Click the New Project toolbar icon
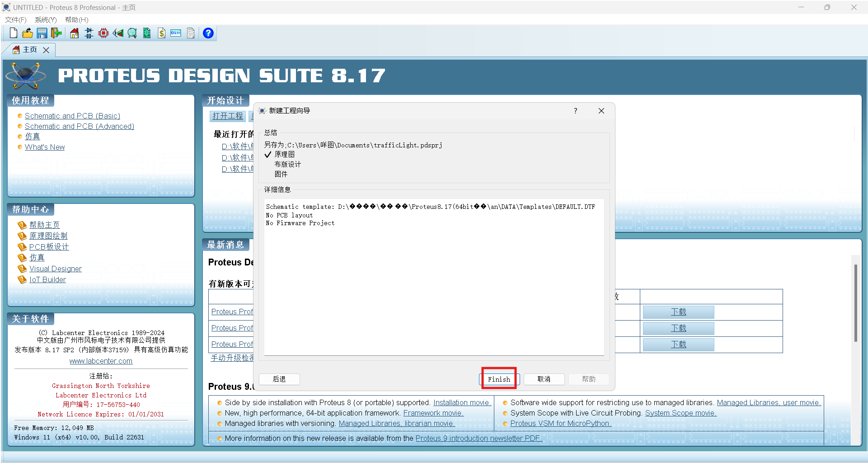This screenshot has width=868, height=463. 13,33
